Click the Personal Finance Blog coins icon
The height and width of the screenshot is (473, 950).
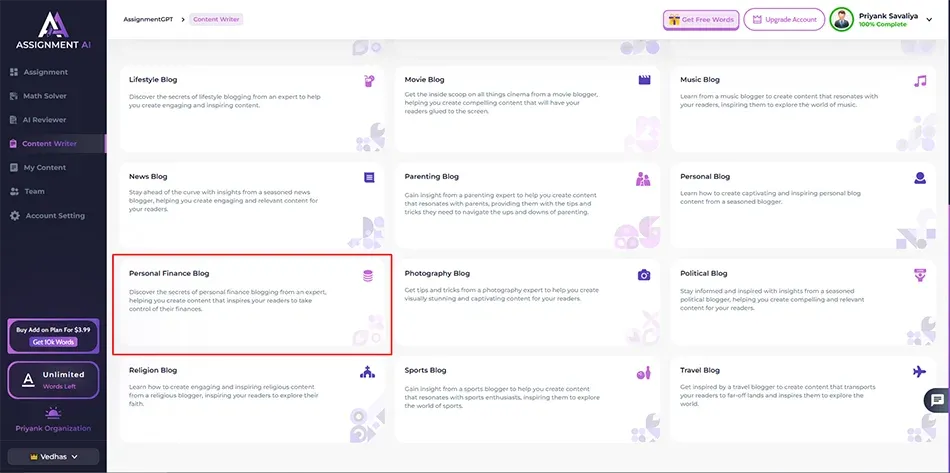click(368, 275)
